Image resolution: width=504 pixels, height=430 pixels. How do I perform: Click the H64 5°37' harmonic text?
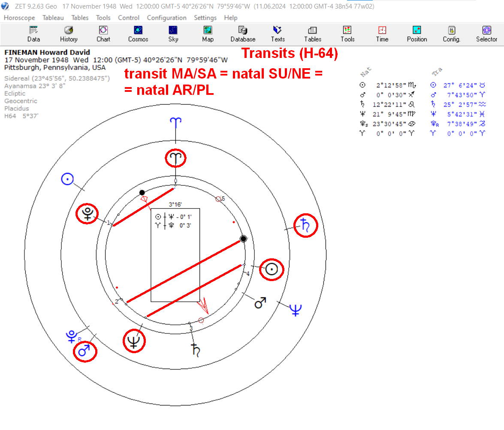[21, 116]
